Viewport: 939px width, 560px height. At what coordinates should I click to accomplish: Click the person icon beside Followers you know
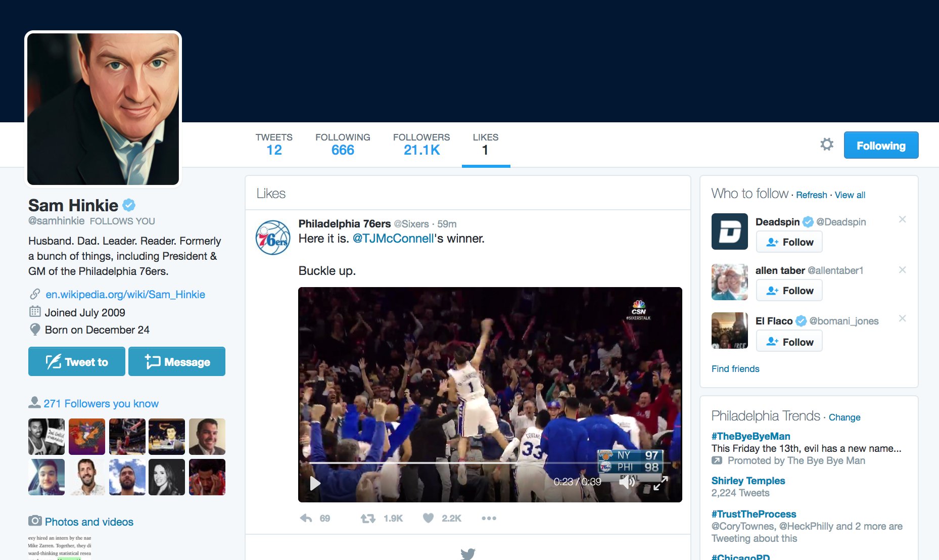(x=34, y=402)
